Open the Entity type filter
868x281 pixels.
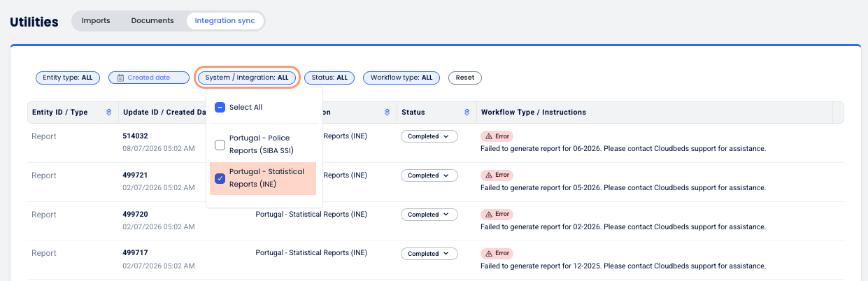pyautogui.click(x=68, y=78)
